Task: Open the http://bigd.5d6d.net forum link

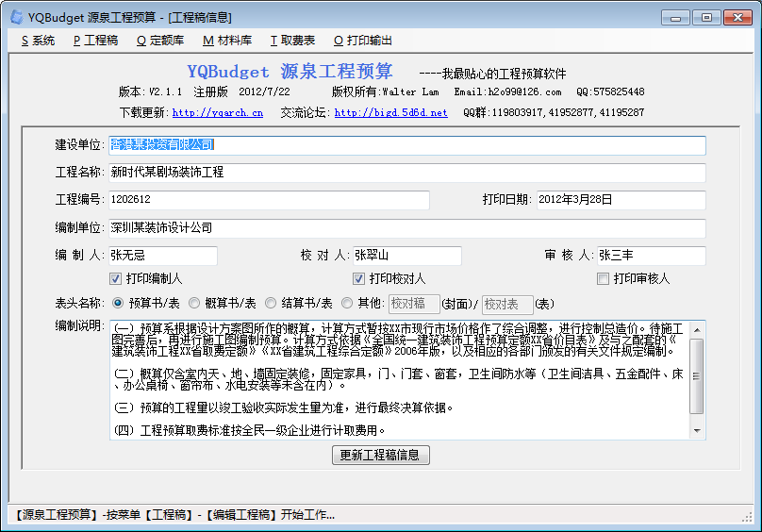Action: tap(390, 113)
